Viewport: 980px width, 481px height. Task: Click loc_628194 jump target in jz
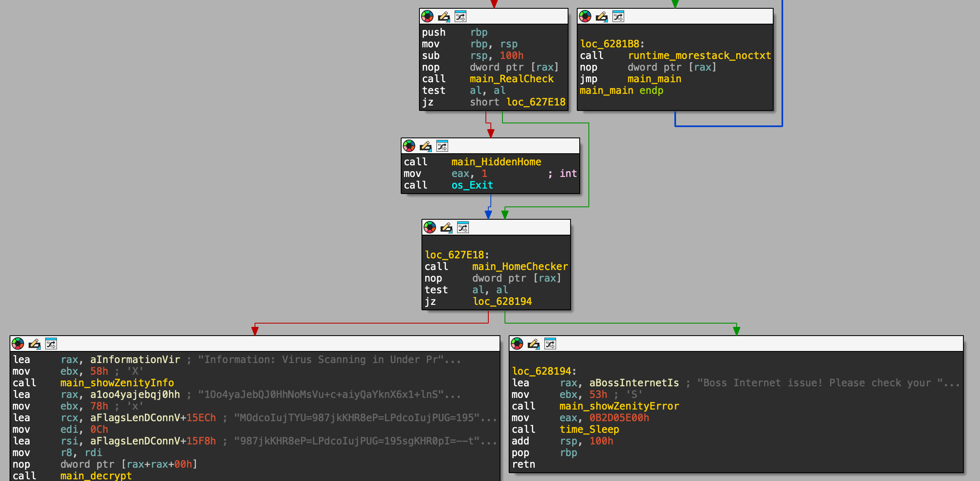tap(502, 302)
